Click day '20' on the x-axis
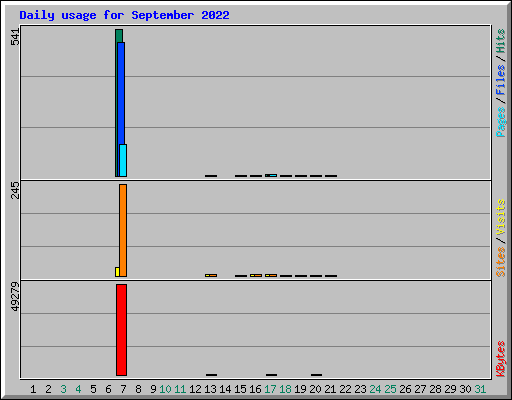This screenshot has width=512, height=400. [315, 389]
